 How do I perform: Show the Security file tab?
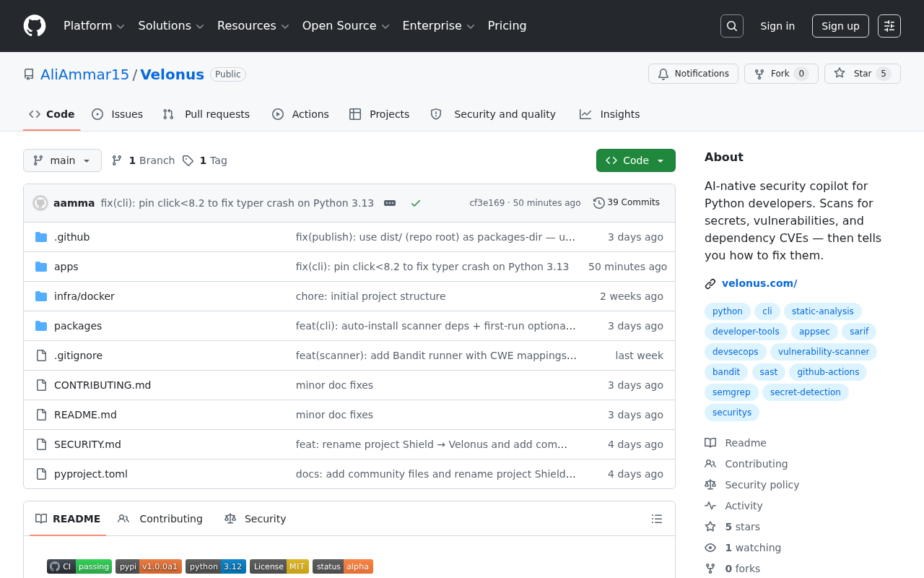(256, 519)
